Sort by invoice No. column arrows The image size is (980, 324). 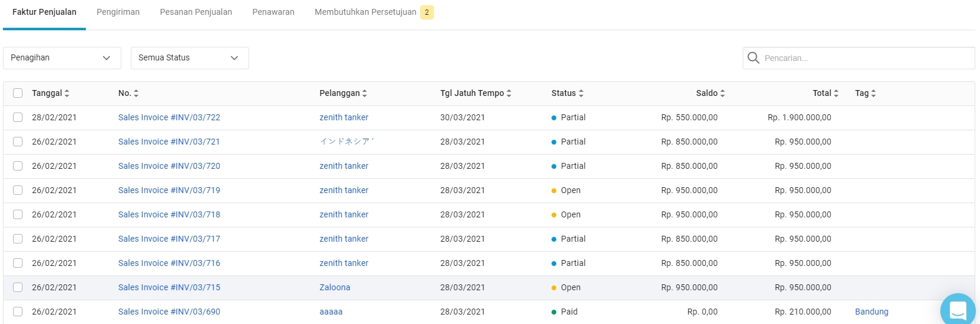[x=136, y=94]
